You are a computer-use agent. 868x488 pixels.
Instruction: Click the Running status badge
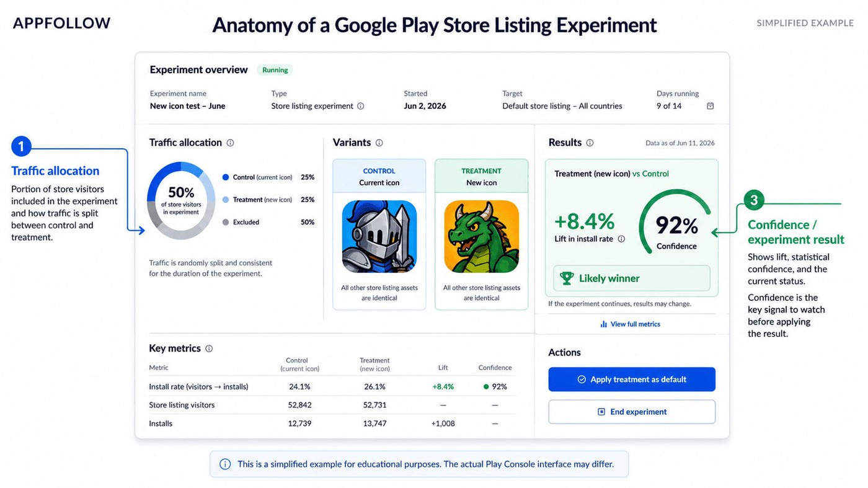[x=275, y=70]
